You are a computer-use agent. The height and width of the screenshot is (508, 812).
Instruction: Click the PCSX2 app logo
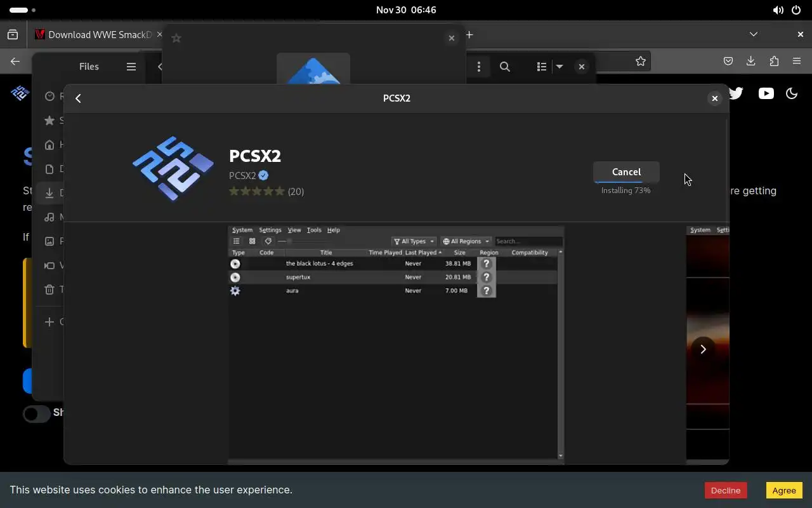pos(173,168)
